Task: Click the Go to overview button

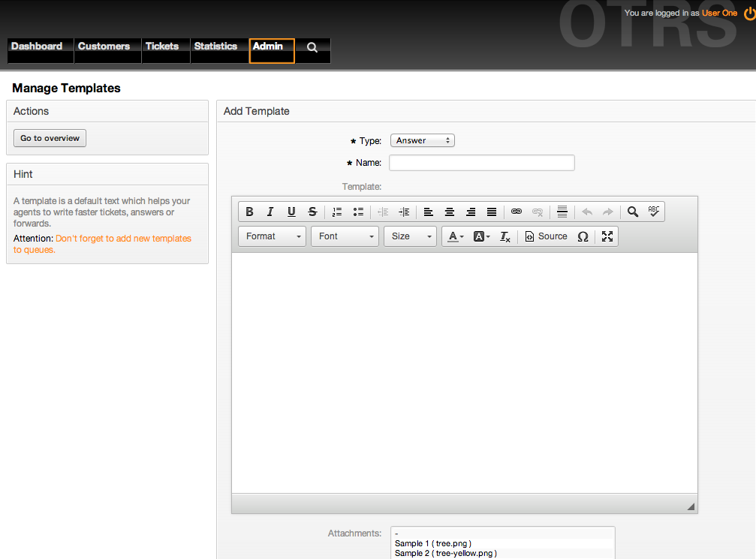Action: 50,138
